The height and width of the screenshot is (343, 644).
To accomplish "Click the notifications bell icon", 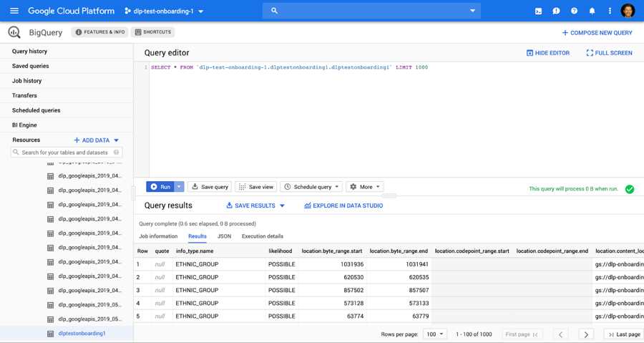I will click(x=592, y=11).
